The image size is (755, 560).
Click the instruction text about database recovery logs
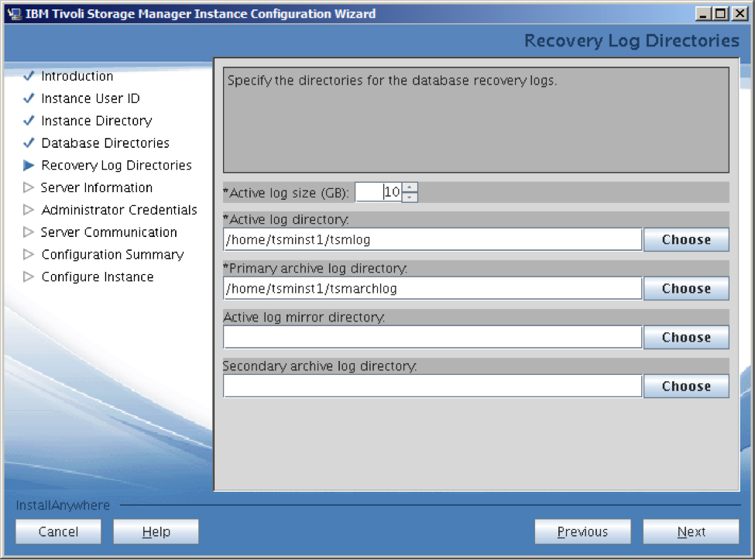click(x=392, y=81)
